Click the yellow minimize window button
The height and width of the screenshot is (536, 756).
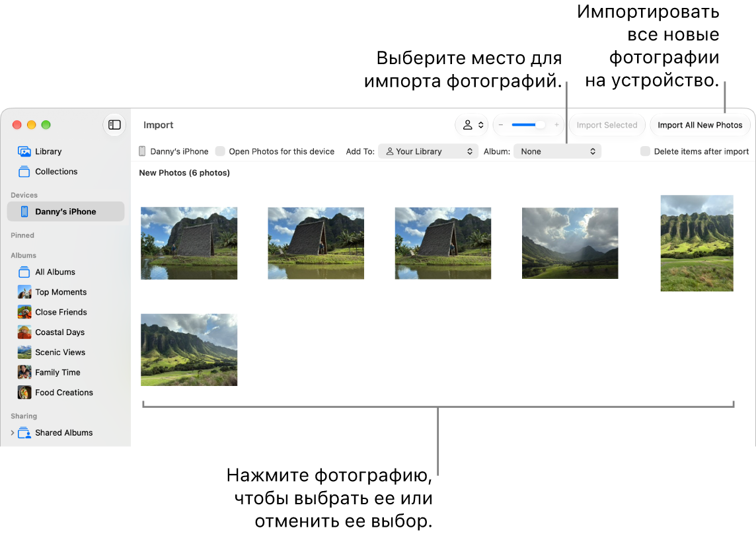(x=31, y=125)
